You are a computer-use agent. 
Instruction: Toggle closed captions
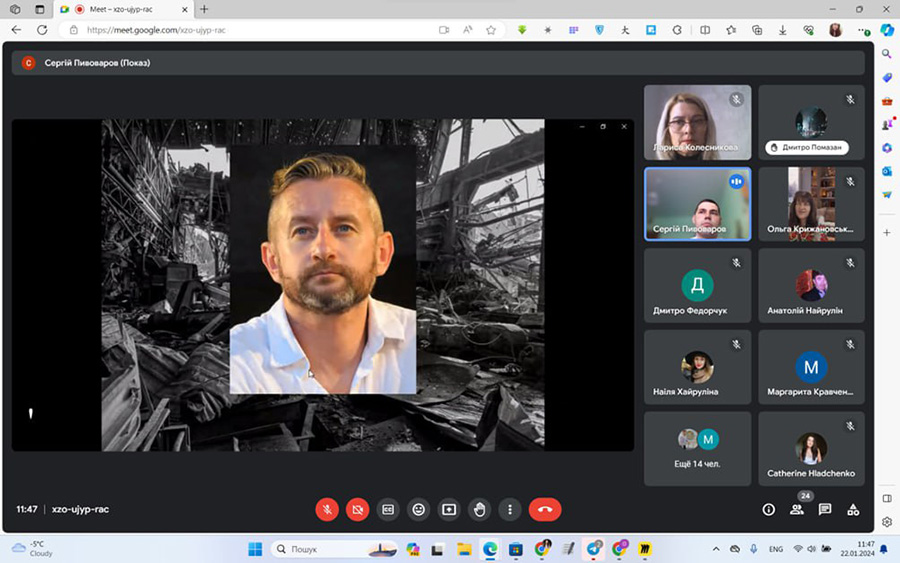(x=388, y=509)
